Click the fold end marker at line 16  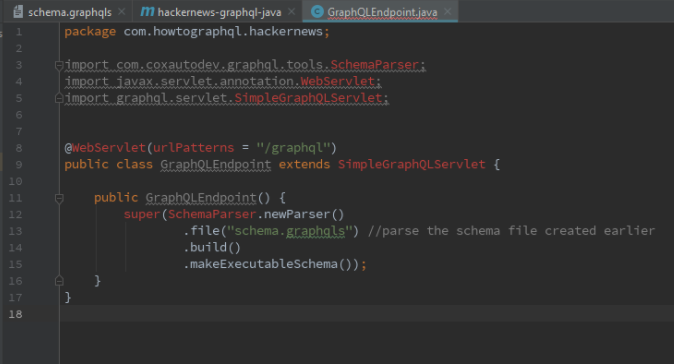pyautogui.click(x=59, y=281)
